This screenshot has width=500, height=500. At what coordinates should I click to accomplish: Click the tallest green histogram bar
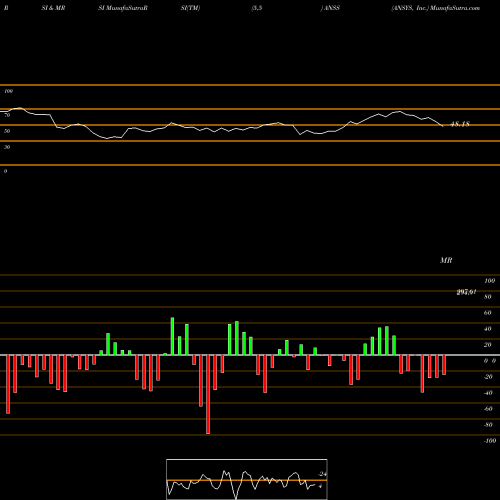172,336
